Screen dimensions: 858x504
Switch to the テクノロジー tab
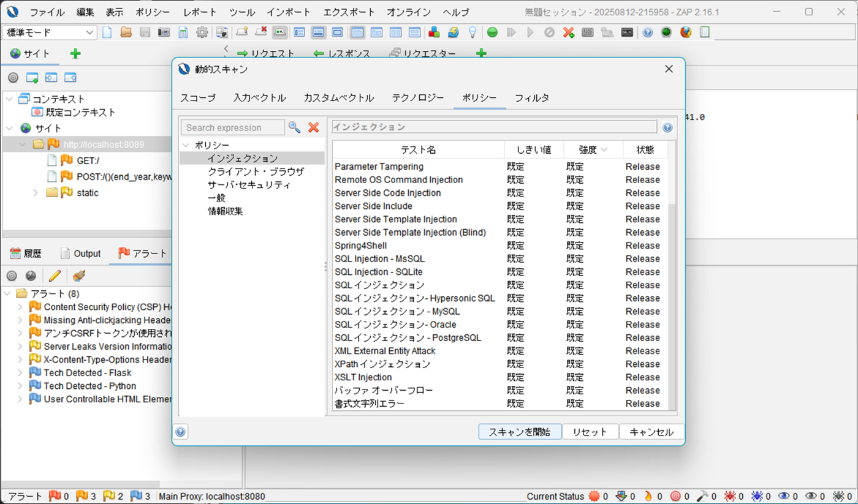(x=418, y=98)
